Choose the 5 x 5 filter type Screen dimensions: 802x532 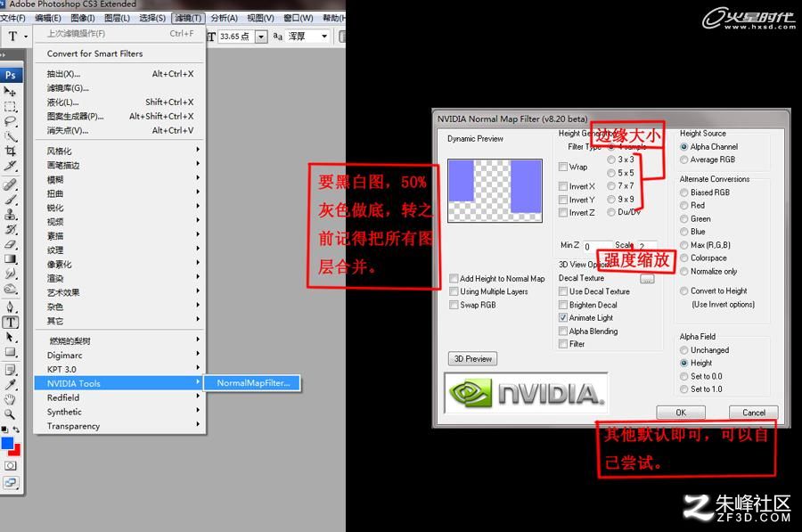point(611,173)
